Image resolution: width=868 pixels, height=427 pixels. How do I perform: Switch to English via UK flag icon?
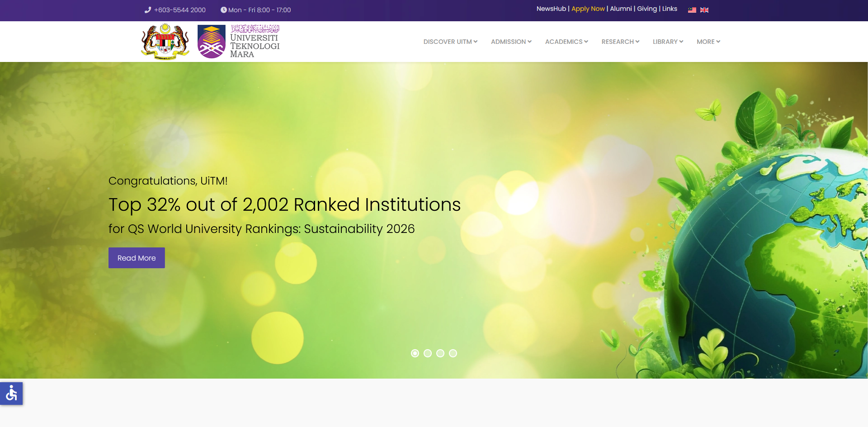tap(704, 10)
